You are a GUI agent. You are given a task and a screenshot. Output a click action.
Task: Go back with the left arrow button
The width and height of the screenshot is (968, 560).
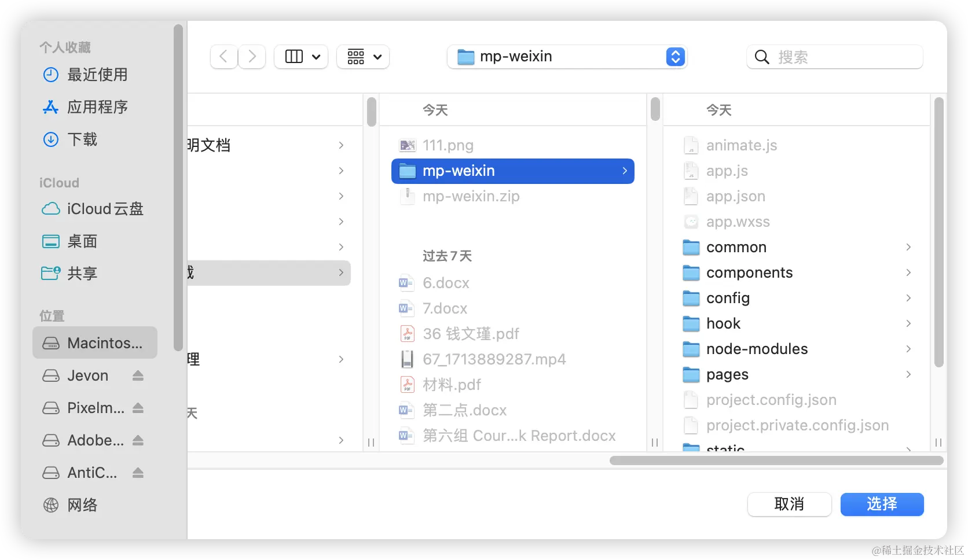point(224,57)
